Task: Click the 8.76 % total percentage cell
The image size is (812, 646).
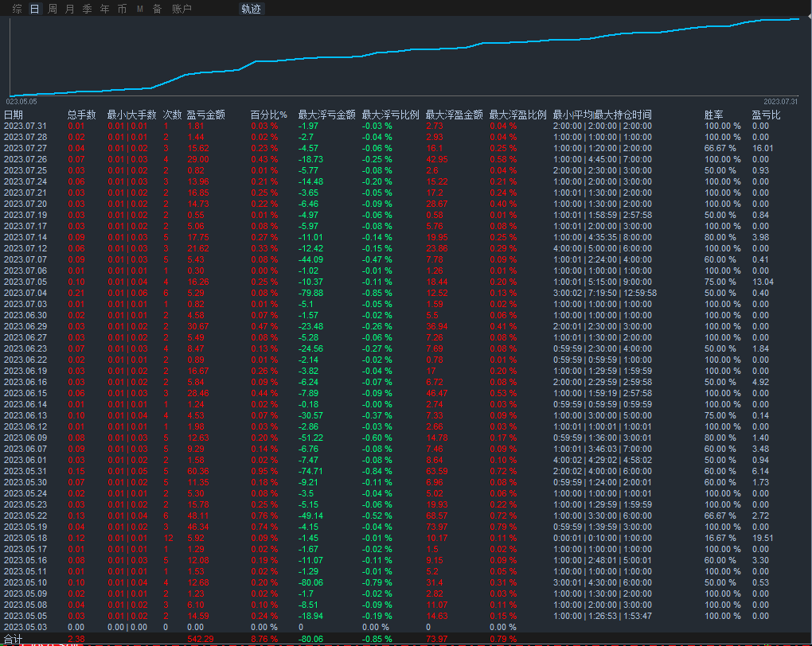Action: 264,639
